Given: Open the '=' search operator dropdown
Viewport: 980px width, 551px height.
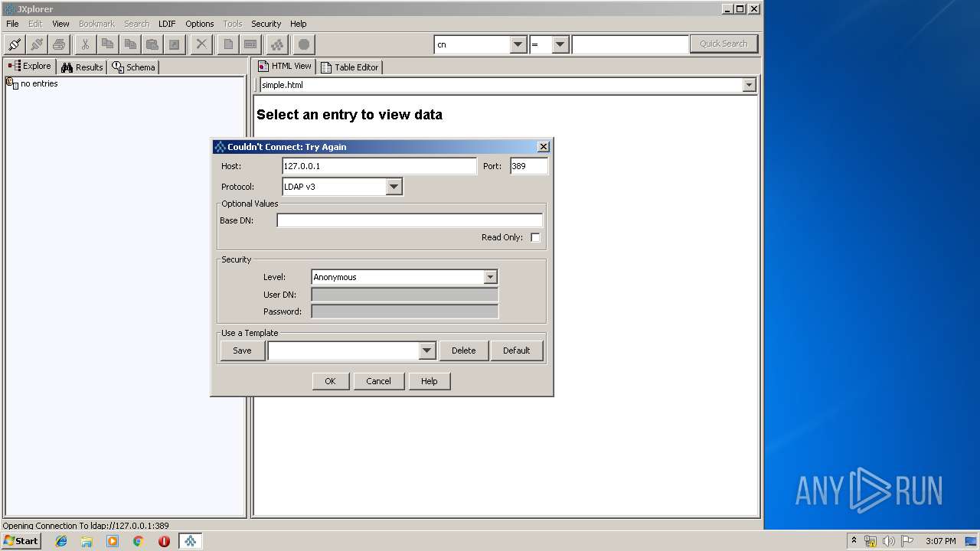Looking at the screenshot, I should 560,44.
